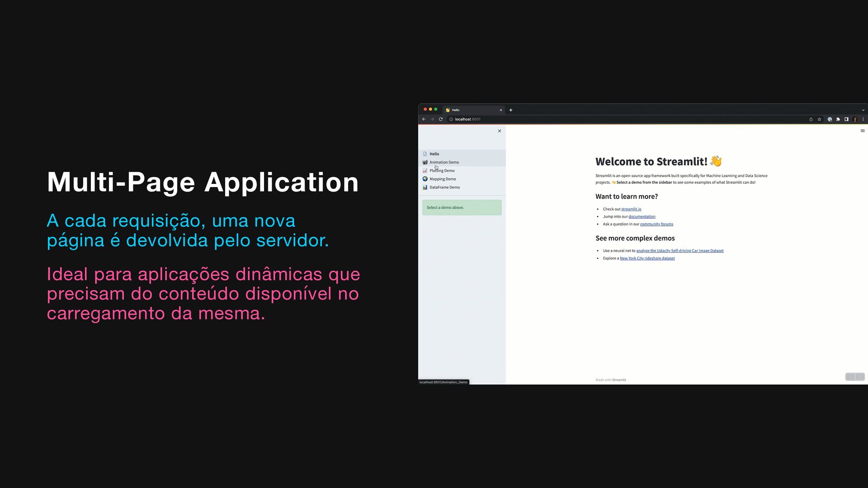Click the macOS yellow minimize window button
This screenshot has width=868, height=488.
pos(430,109)
